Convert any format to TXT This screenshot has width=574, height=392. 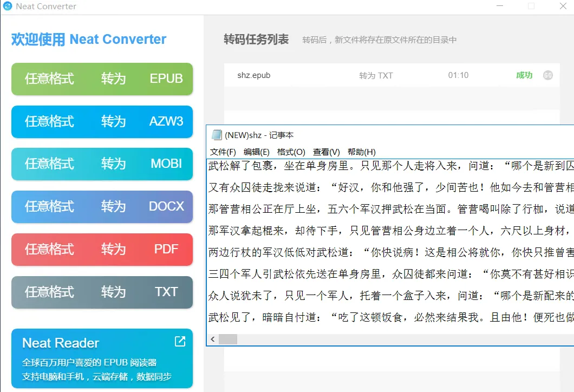(x=102, y=292)
